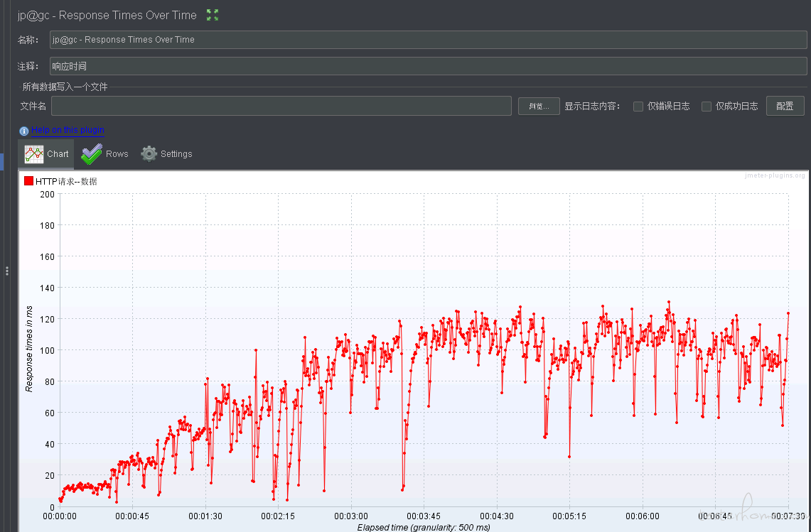Focus the 注释 comment input field

coord(429,66)
